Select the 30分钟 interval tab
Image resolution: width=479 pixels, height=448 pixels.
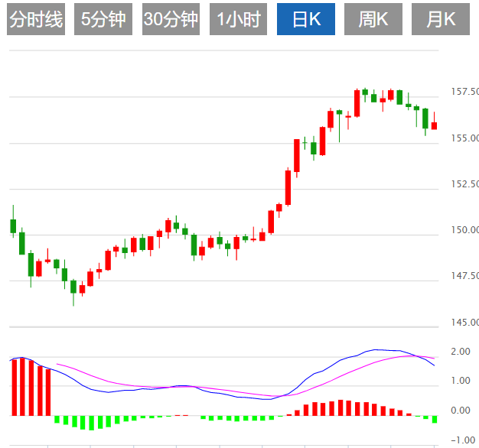(x=171, y=19)
